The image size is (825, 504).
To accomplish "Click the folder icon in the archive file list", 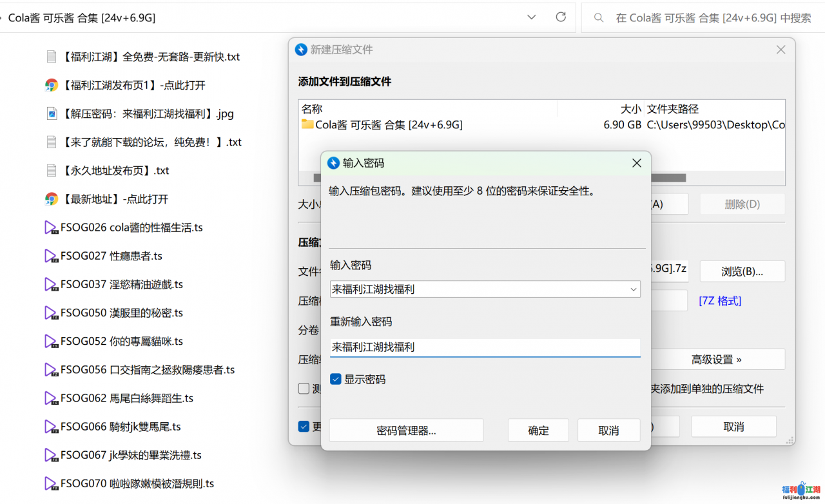I will click(x=307, y=124).
